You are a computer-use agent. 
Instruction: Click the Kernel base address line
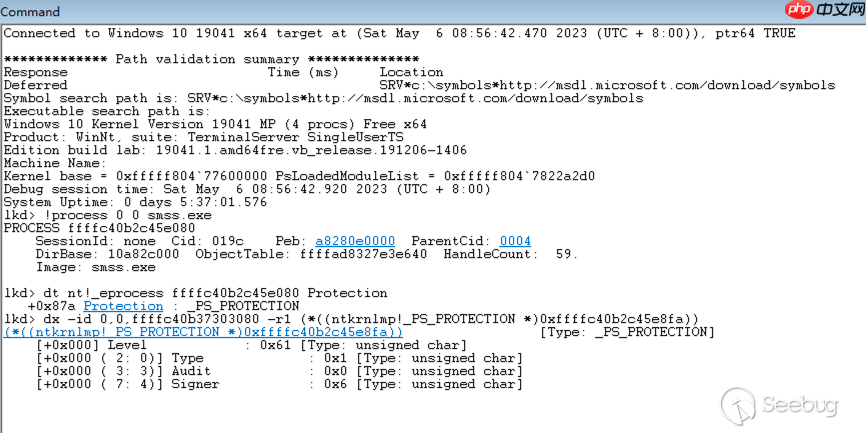click(x=299, y=176)
